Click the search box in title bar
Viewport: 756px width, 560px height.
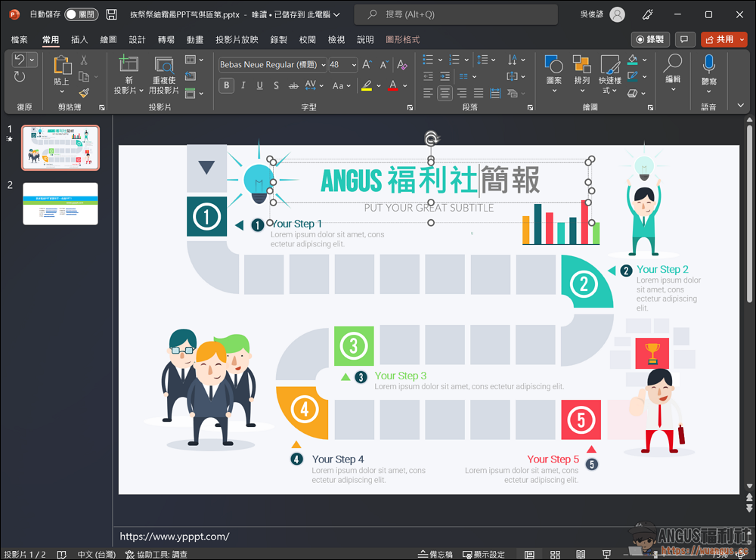click(456, 14)
